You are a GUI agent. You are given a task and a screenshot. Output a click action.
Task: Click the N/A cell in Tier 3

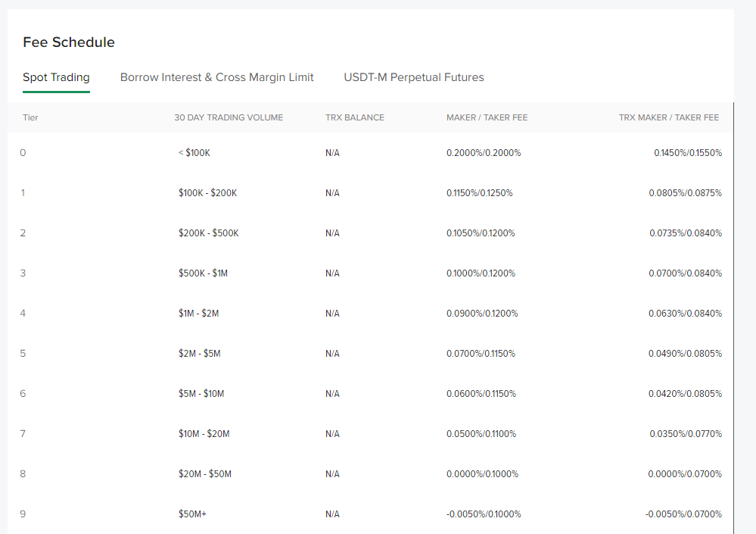coord(332,273)
